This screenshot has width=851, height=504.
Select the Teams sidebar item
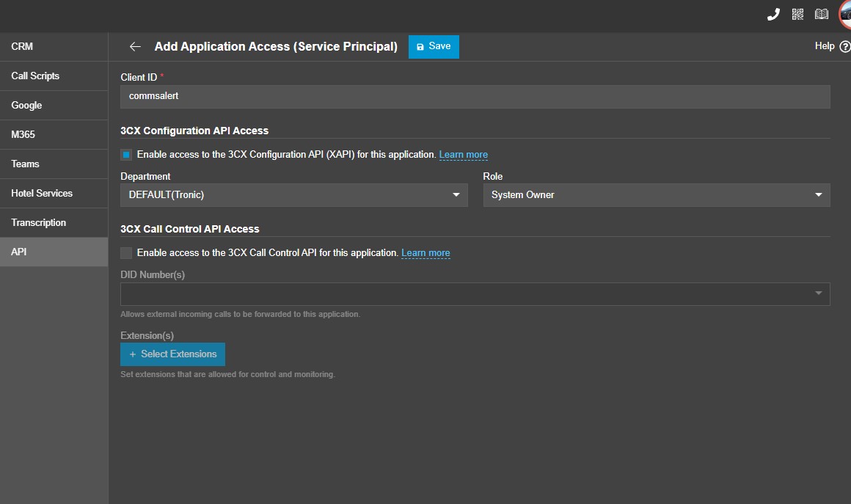click(54, 164)
